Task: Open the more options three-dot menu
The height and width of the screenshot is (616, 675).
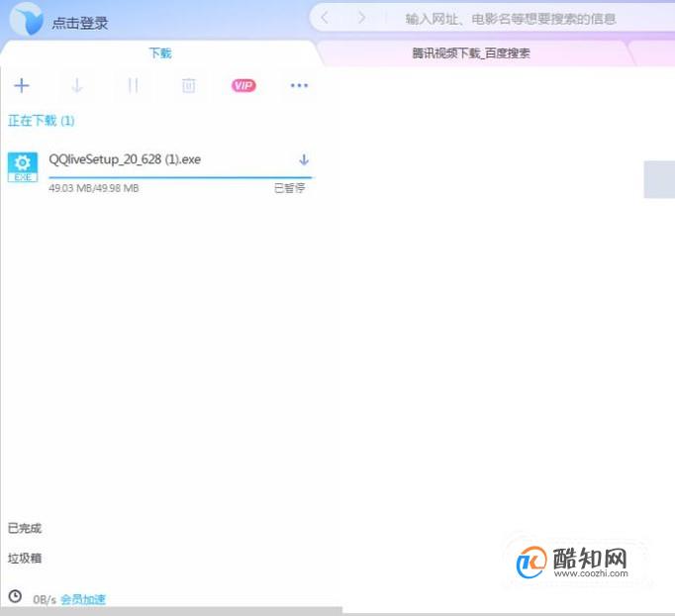Action: pyautogui.click(x=299, y=85)
